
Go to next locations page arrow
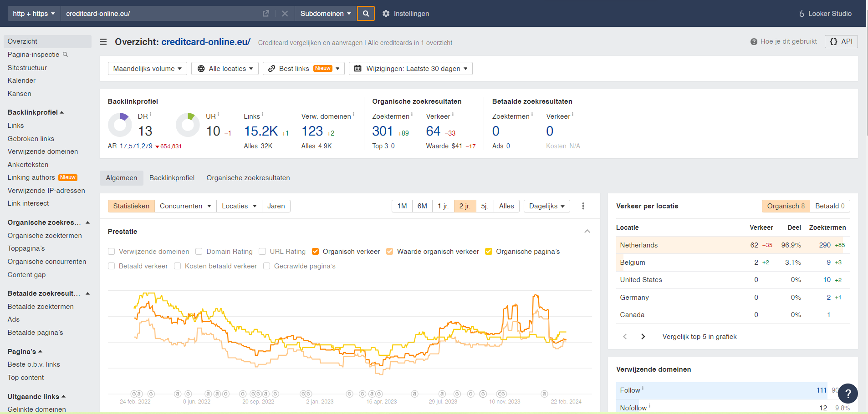643,337
